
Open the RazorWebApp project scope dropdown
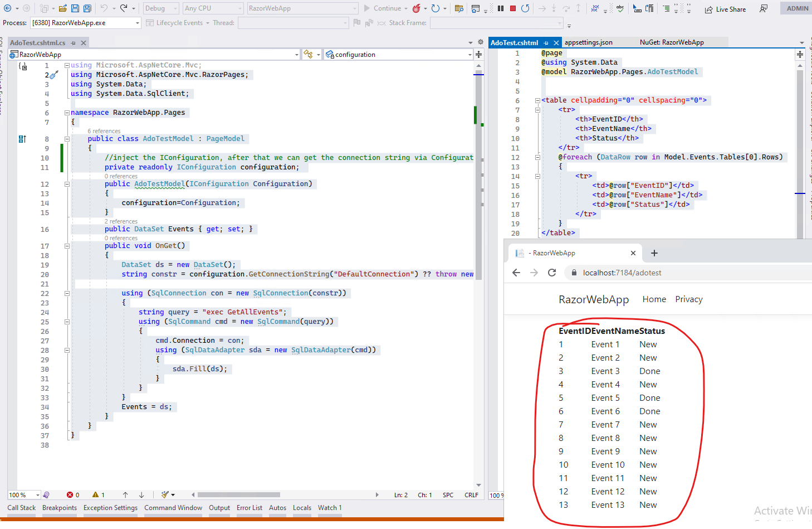pyautogui.click(x=154, y=55)
